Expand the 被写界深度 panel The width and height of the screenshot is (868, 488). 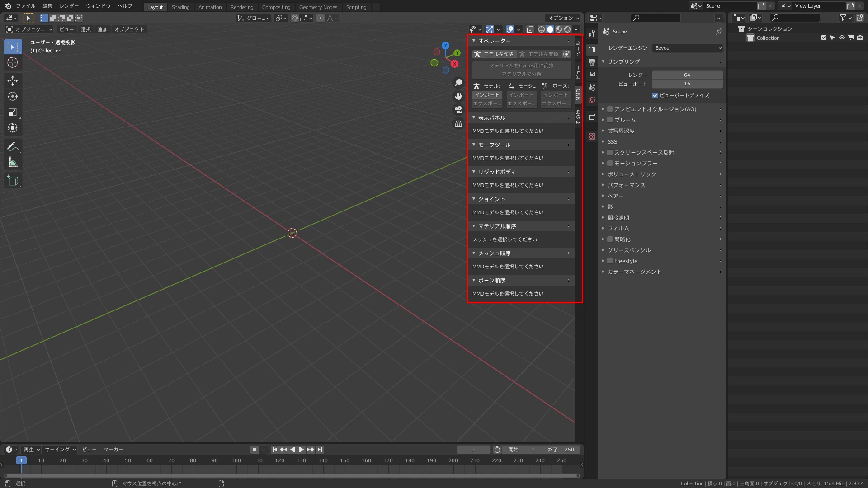pyautogui.click(x=621, y=131)
